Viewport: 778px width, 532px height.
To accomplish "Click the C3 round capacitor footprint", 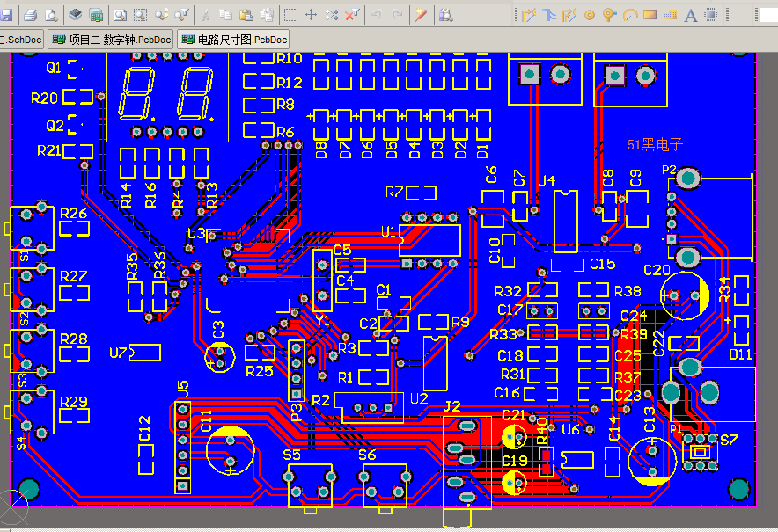I will tap(220, 357).
